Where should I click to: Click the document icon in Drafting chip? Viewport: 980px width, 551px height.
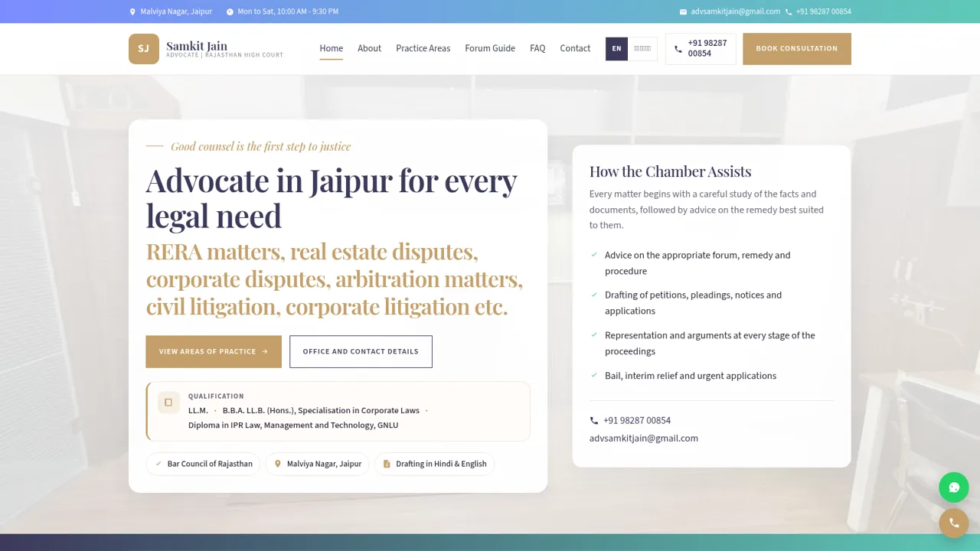point(387,464)
